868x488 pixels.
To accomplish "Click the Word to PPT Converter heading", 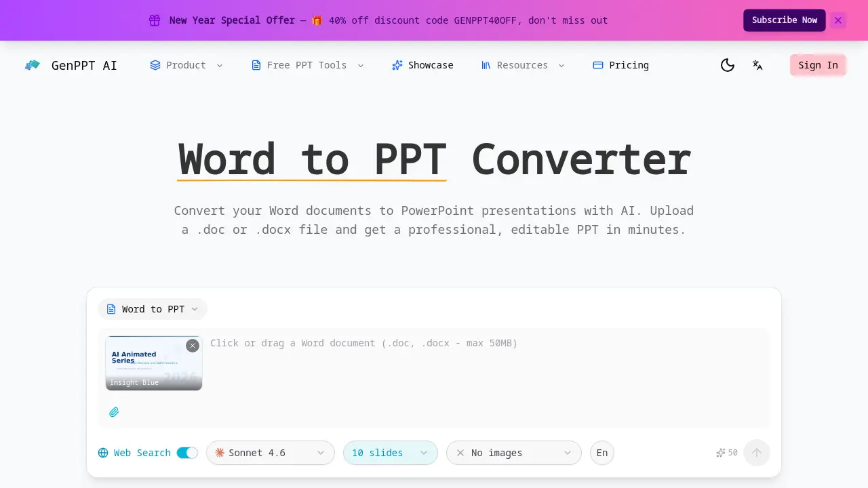I will coord(434,160).
